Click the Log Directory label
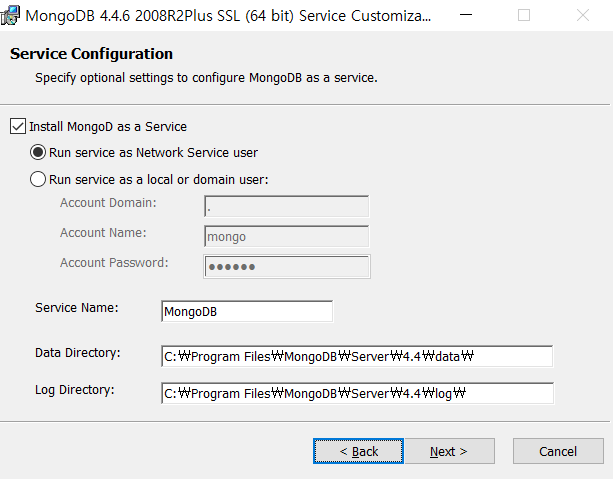This screenshot has height=479, width=613. coord(75,390)
